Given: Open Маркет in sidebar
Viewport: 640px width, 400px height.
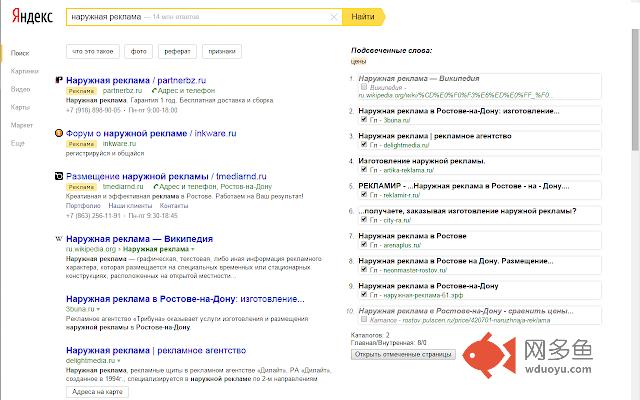Looking at the screenshot, I should (x=22, y=125).
